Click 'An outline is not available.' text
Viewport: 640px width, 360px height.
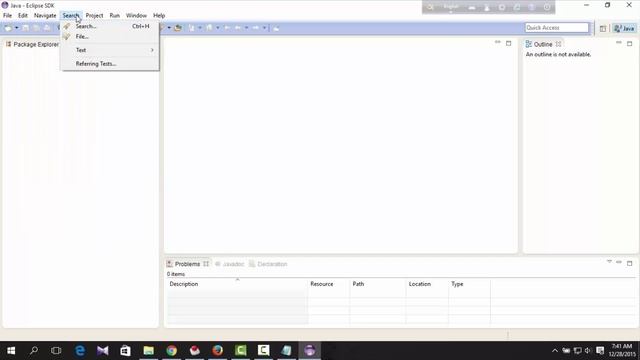(x=558, y=54)
